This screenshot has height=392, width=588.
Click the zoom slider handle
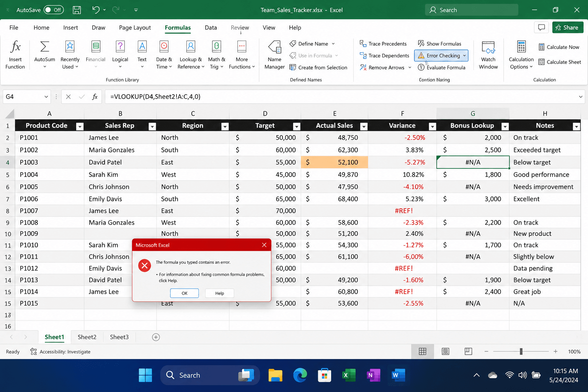521,351
